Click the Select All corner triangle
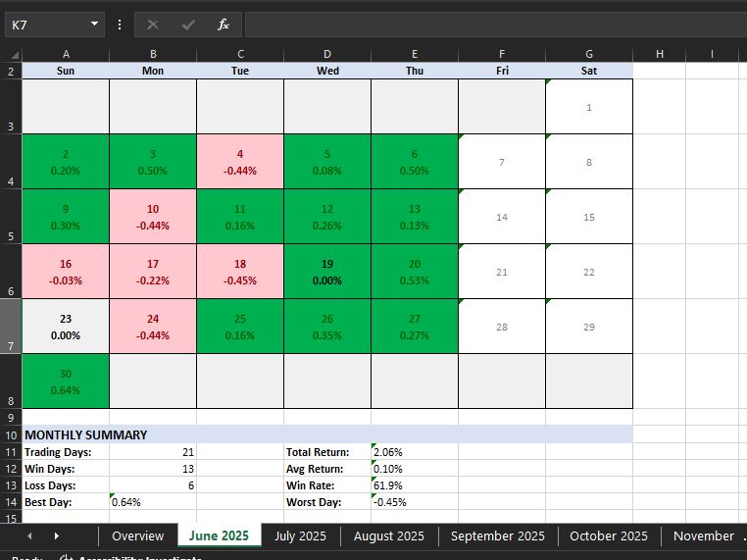The height and width of the screenshot is (560, 747). pos(15,55)
